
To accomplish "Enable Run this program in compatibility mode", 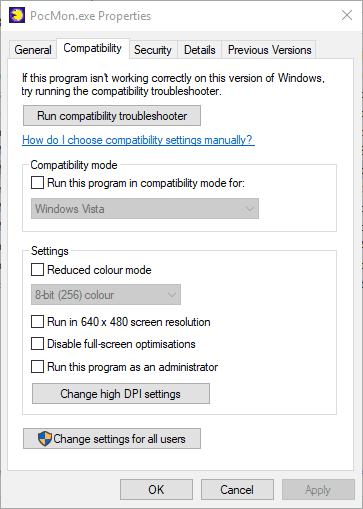I will [x=37, y=183].
